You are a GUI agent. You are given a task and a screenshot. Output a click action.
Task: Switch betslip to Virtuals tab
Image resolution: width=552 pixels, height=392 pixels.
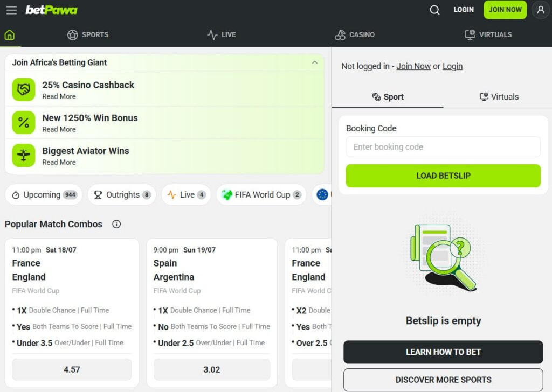click(x=499, y=97)
